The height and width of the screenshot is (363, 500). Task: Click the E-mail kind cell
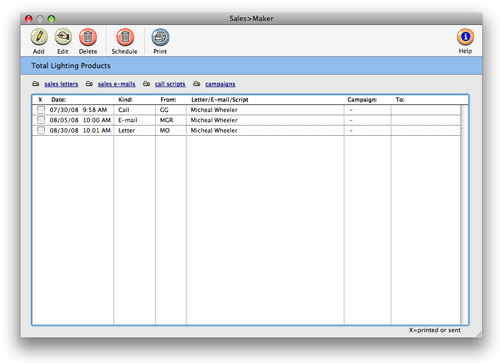point(128,120)
